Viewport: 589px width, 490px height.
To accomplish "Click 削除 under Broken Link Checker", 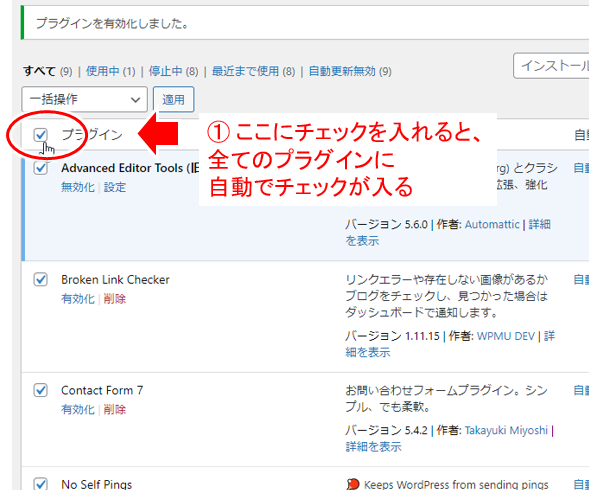I will [x=115, y=299].
